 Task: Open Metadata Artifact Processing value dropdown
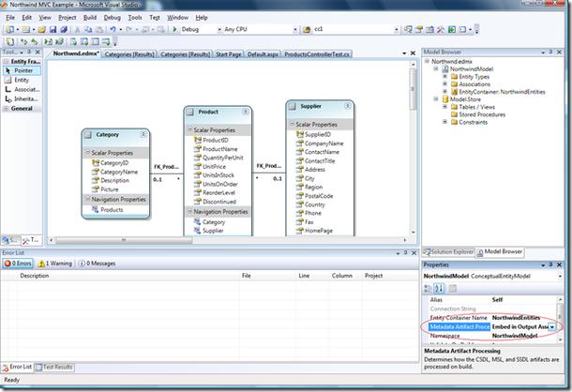pos(552,325)
